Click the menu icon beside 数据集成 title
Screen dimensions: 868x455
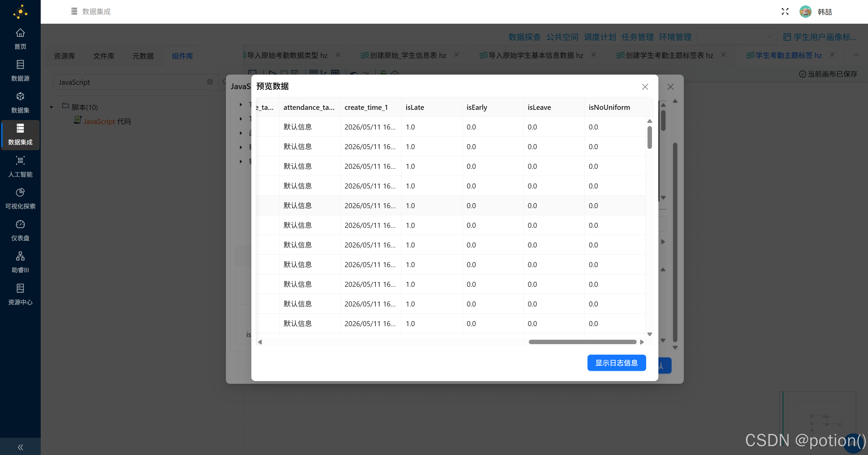tap(74, 12)
